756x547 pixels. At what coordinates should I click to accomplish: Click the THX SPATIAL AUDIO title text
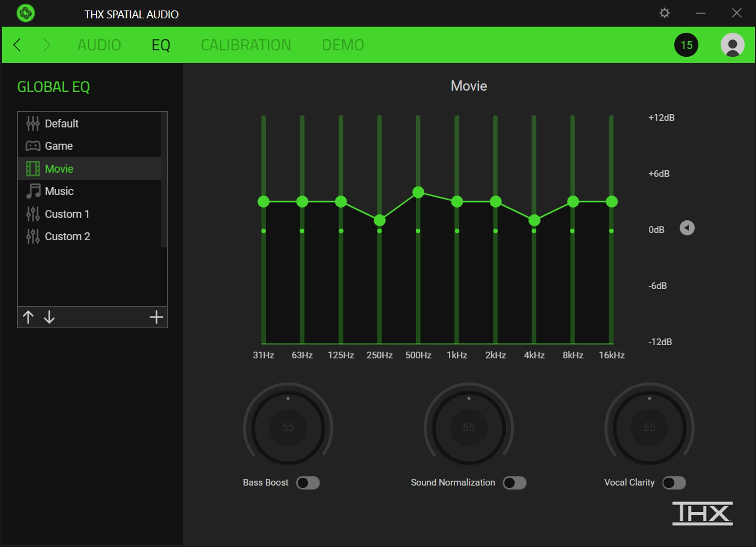(x=132, y=14)
